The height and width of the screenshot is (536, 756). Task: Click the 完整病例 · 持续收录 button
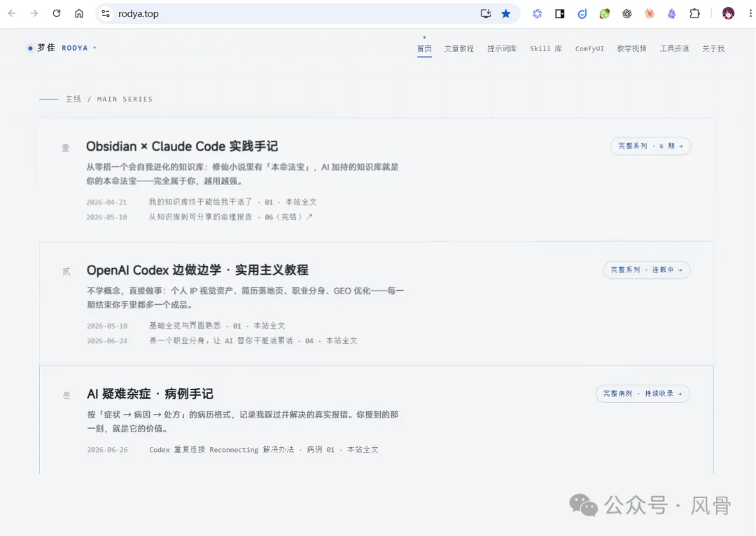click(x=643, y=394)
